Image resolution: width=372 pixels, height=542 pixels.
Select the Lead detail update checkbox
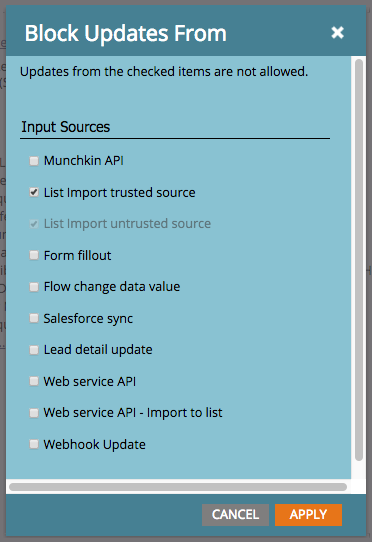tap(34, 350)
